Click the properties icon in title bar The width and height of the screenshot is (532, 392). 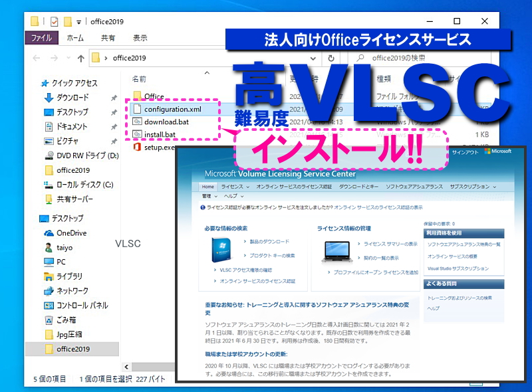pos(54,22)
